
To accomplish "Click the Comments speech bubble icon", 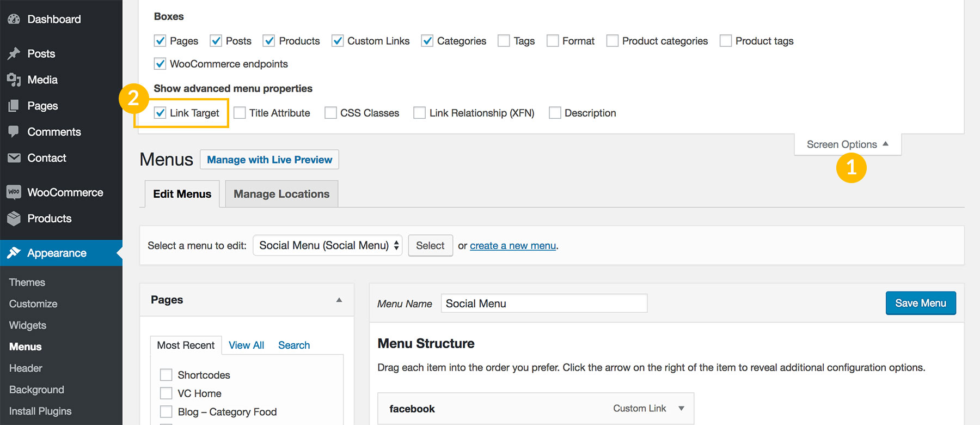I will [x=14, y=132].
